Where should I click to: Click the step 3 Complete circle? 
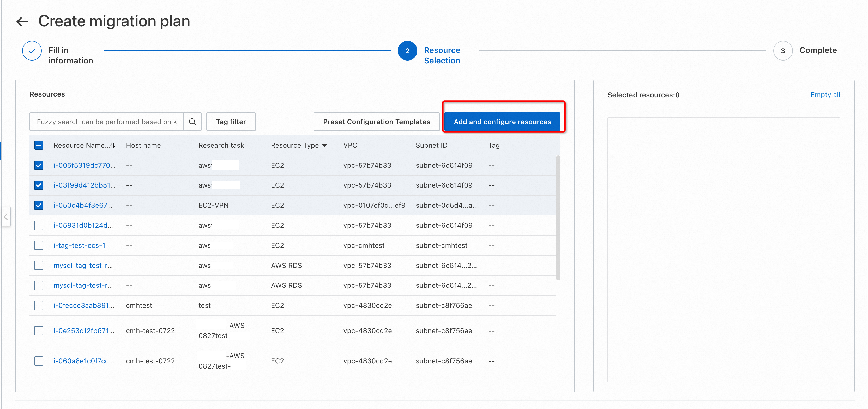coord(782,51)
